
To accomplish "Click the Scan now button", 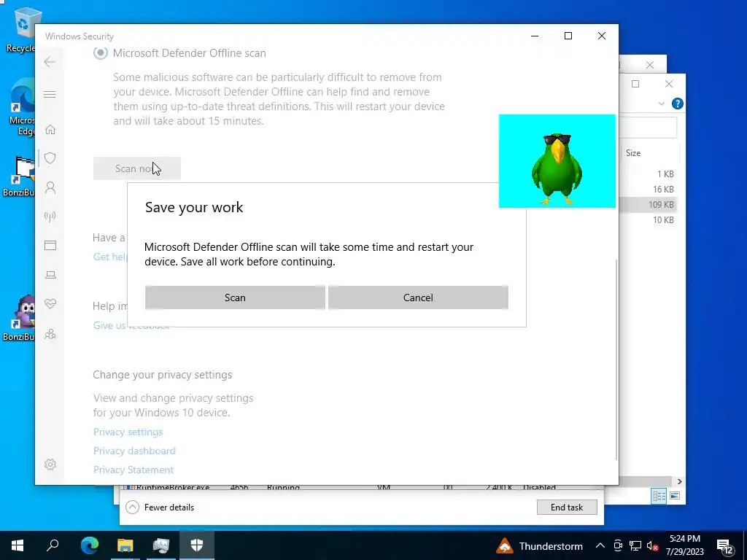I will coord(136,168).
